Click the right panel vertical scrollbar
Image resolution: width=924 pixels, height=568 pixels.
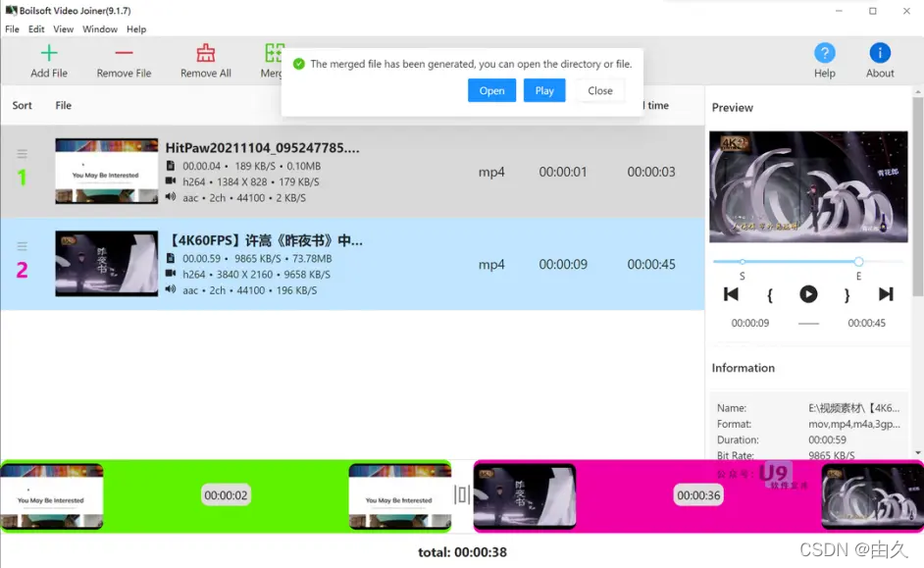917,197
